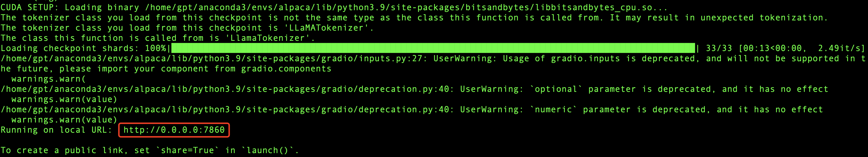Click the green checkpoint shards progress bar
This screenshot has width=868, height=157.
point(433,48)
